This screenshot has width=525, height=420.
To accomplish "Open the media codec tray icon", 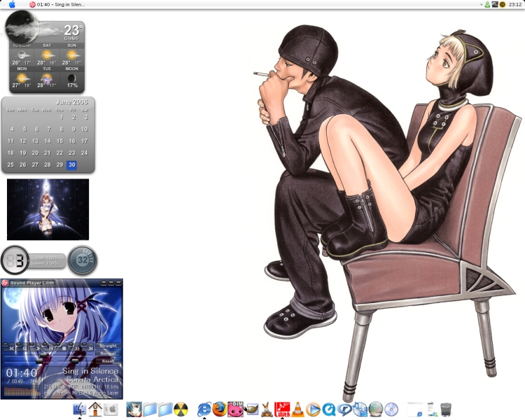I will point(495,4).
